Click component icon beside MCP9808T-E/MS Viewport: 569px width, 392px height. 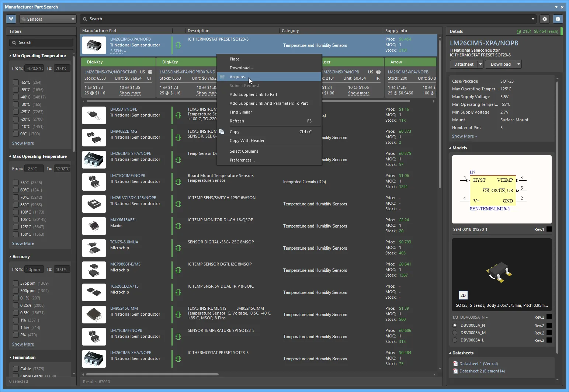[x=178, y=270]
